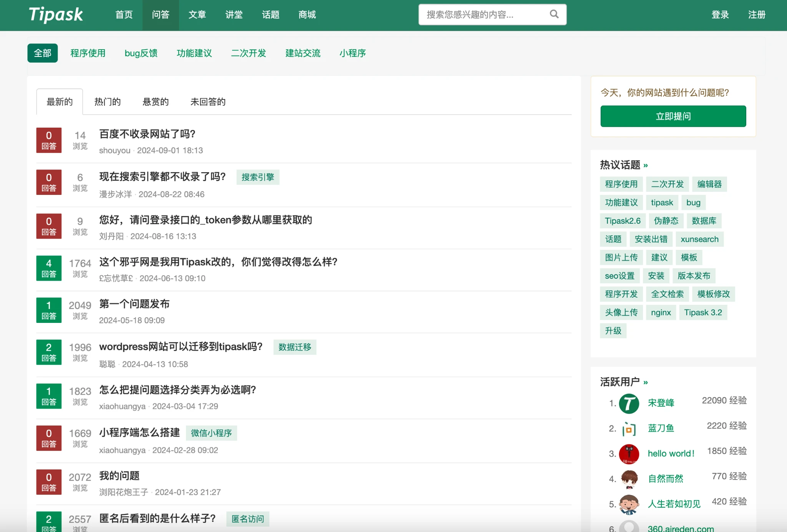Filter by the bug反馈 category
This screenshot has height=532, width=787.
pos(141,53)
